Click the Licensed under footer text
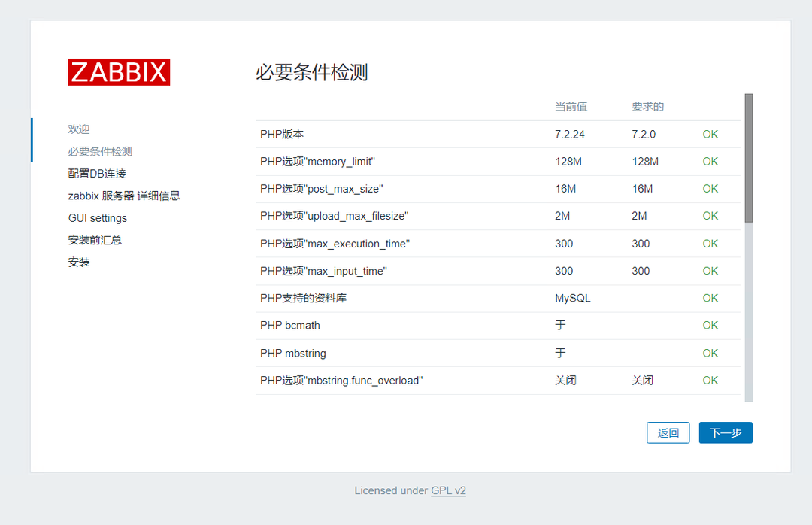Image resolution: width=812 pixels, height=525 pixels. click(391, 490)
